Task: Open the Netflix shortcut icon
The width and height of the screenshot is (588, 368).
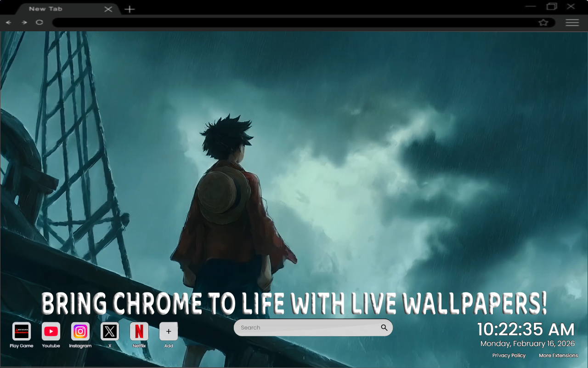Action: click(139, 331)
